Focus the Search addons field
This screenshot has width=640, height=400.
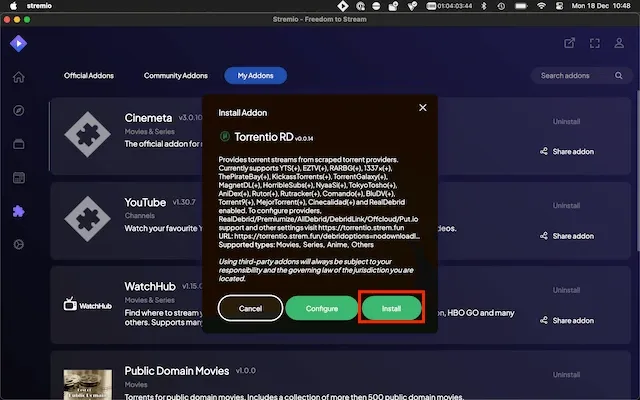click(582, 76)
